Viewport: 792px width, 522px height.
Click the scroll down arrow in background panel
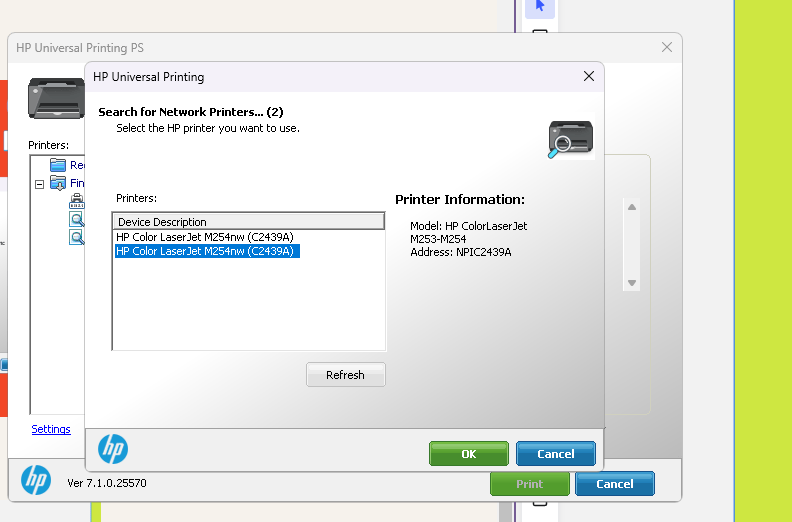(631, 283)
